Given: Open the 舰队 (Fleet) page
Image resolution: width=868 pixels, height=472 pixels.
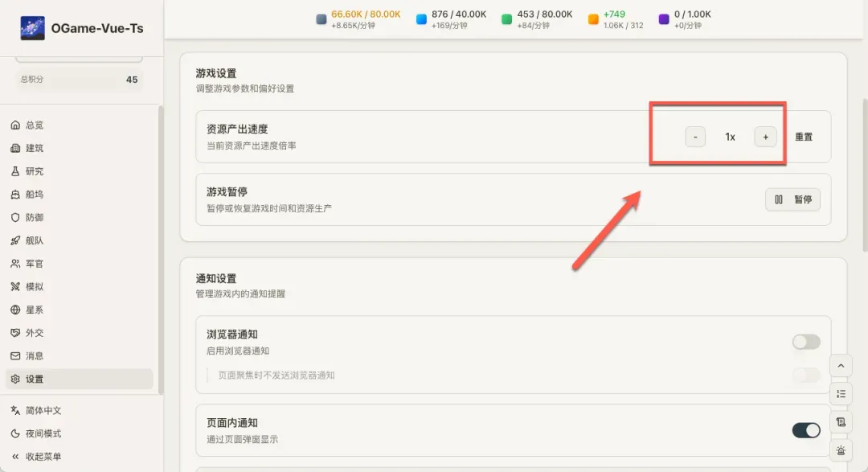Looking at the screenshot, I should pos(34,240).
